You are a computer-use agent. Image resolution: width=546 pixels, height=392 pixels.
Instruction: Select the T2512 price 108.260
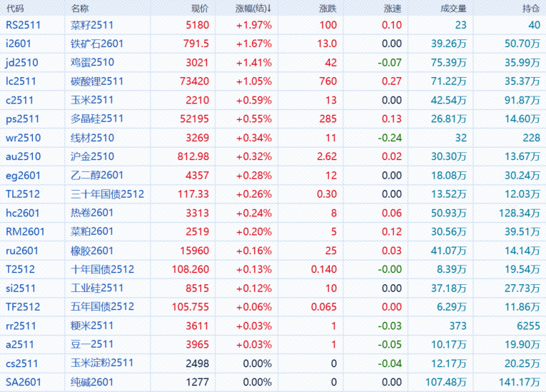click(191, 269)
